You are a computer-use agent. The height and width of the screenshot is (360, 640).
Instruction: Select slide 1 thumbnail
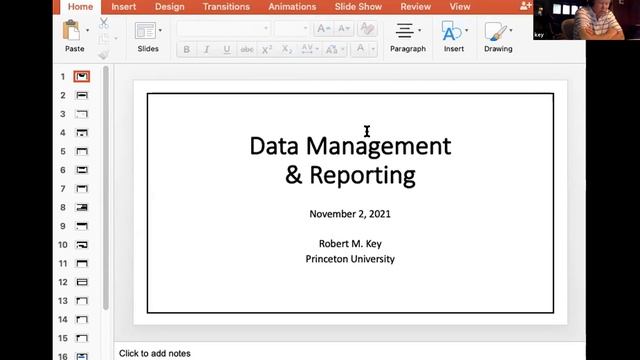82,76
